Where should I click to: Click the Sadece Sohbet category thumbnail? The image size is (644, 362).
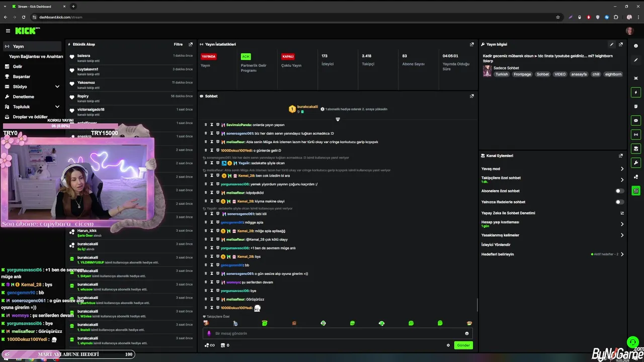click(x=487, y=71)
